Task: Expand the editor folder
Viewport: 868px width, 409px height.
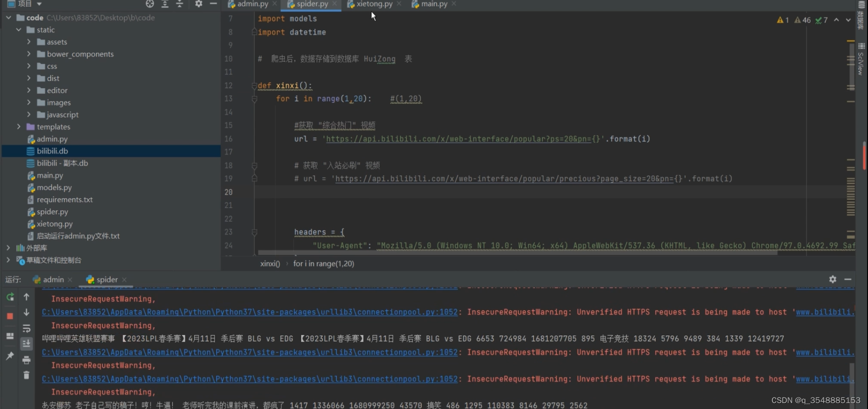Action: [29, 90]
